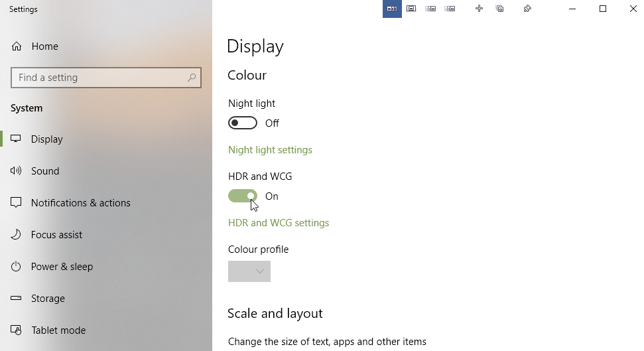Open the Display section in the sidebar
Viewport: 644px width, 351px height.
pos(46,139)
